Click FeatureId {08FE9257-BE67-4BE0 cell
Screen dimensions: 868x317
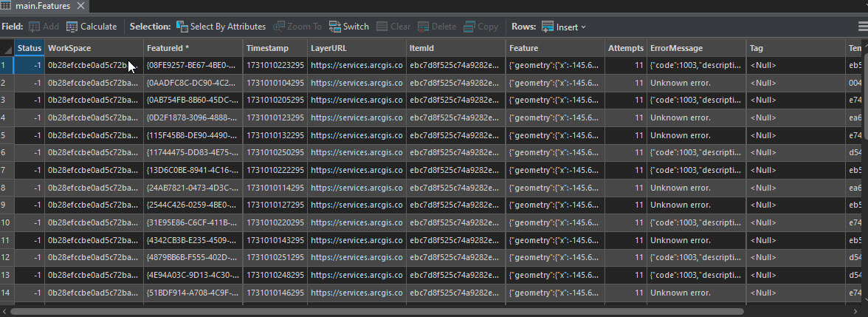[193, 65]
